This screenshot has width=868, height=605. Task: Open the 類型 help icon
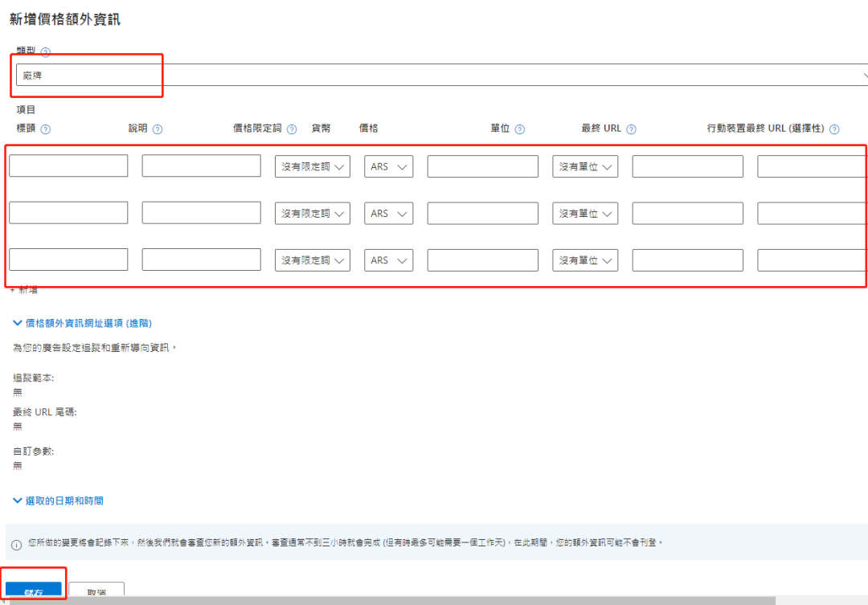(x=46, y=51)
